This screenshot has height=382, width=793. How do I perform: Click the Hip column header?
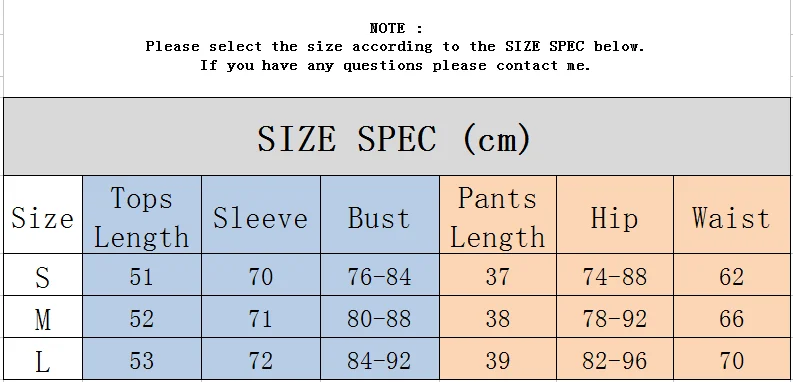(x=615, y=215)
